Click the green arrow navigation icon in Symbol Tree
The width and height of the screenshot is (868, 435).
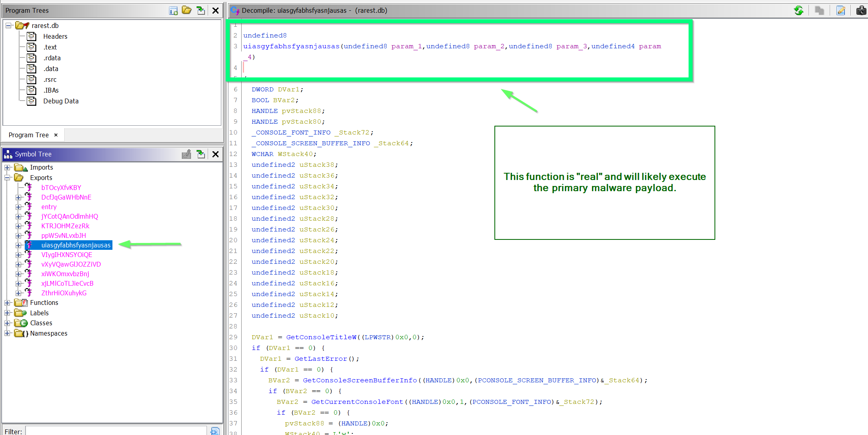tap(201, 154)
